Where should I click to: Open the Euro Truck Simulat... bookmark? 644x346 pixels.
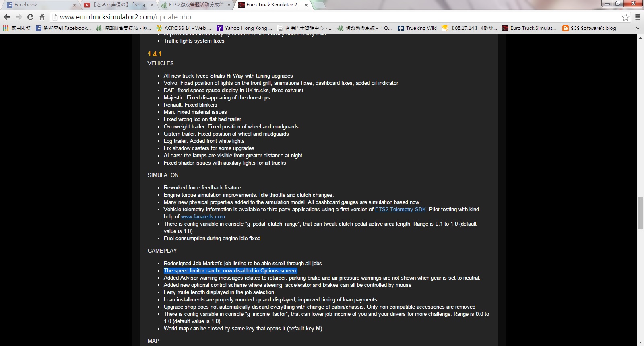point(529,28)
